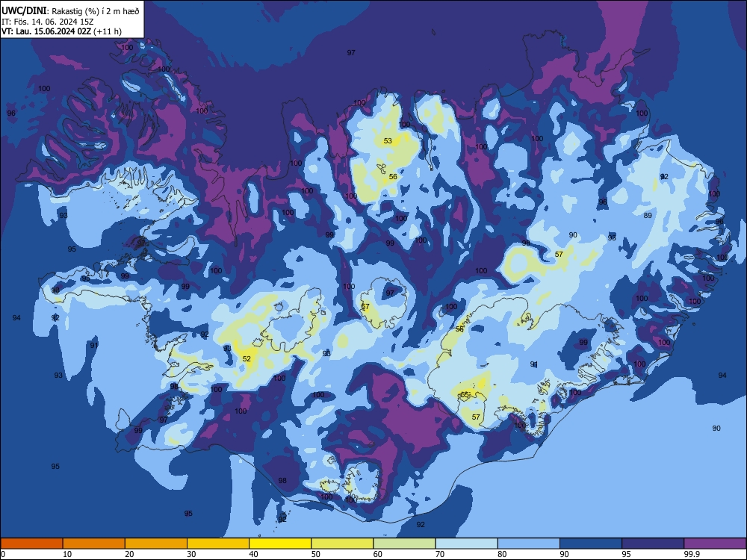Select the legend tick label '50'

click(x=316, y=554)
